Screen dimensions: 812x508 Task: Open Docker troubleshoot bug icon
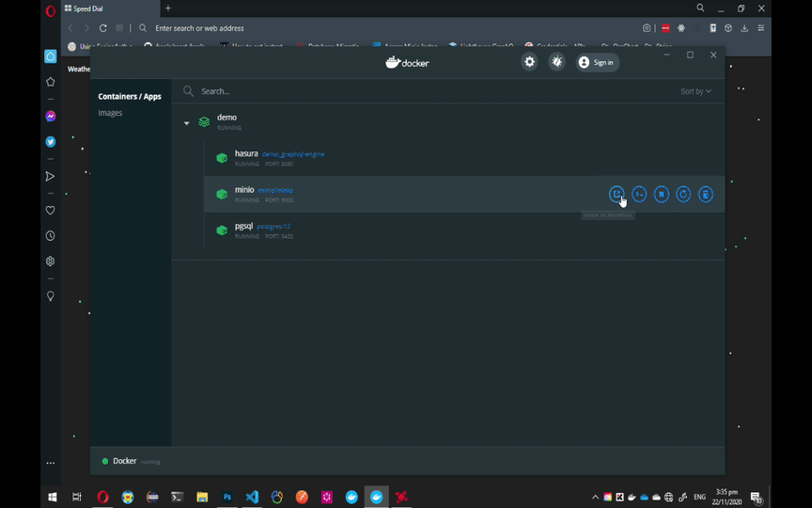[556, 62]
